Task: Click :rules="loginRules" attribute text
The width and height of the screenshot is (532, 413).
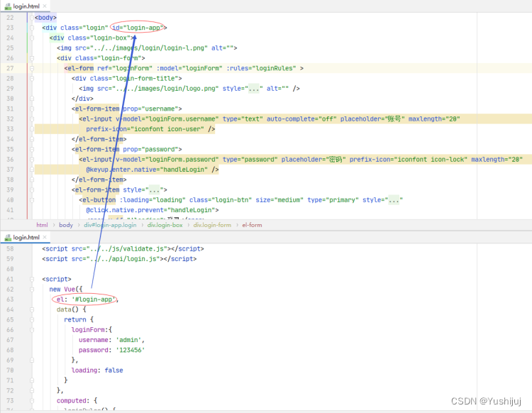Action: 261,68
